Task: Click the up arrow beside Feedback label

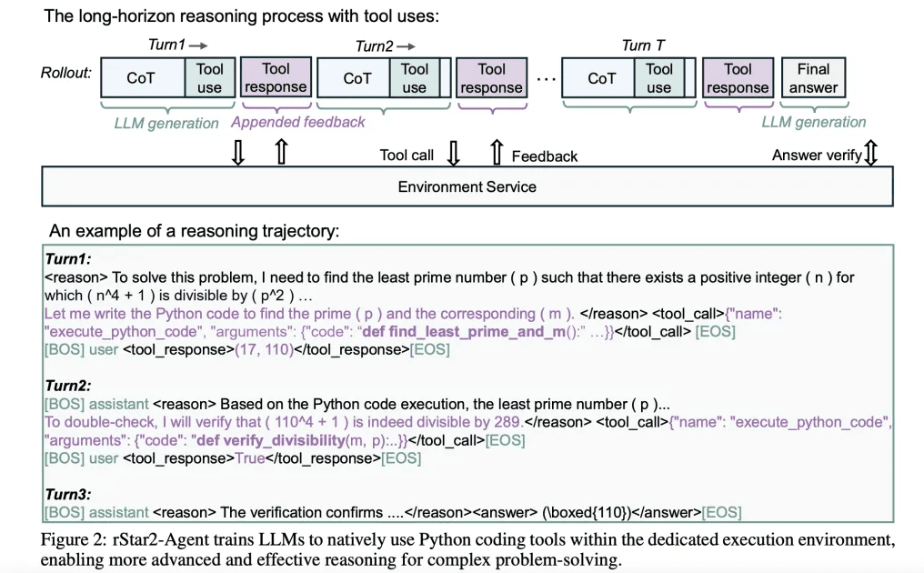Action: click(x=497, y=154)
